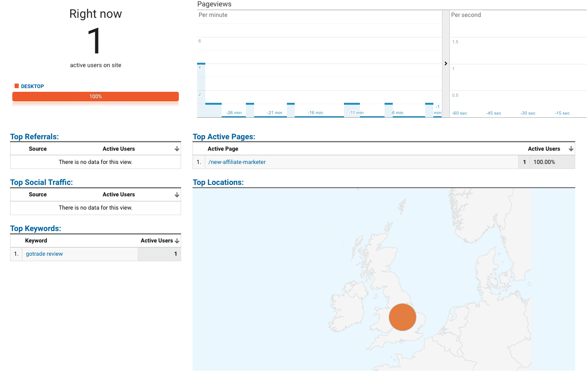Sort Top Active Pages by Active Users arrow
The image size is (588, 379).
(x=571, y=149)
